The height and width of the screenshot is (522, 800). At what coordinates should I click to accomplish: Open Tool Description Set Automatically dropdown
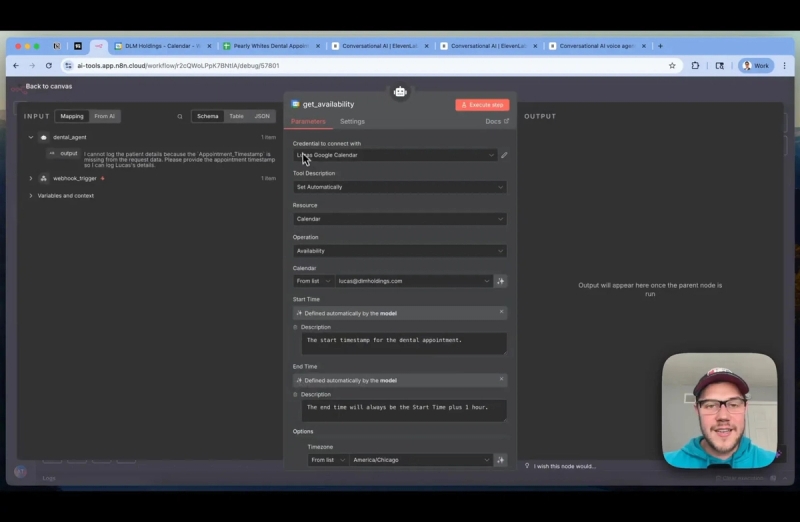click(x=399, y=187)
